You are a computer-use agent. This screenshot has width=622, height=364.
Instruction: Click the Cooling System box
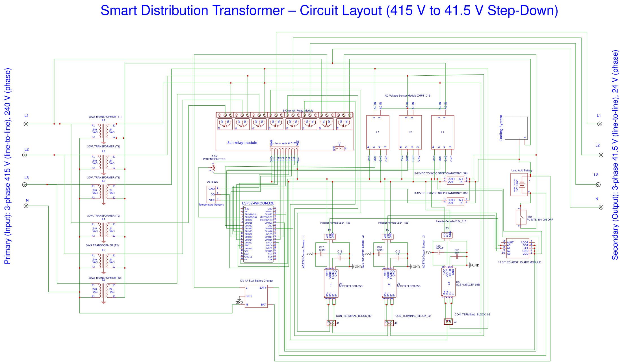pos(516,128)
